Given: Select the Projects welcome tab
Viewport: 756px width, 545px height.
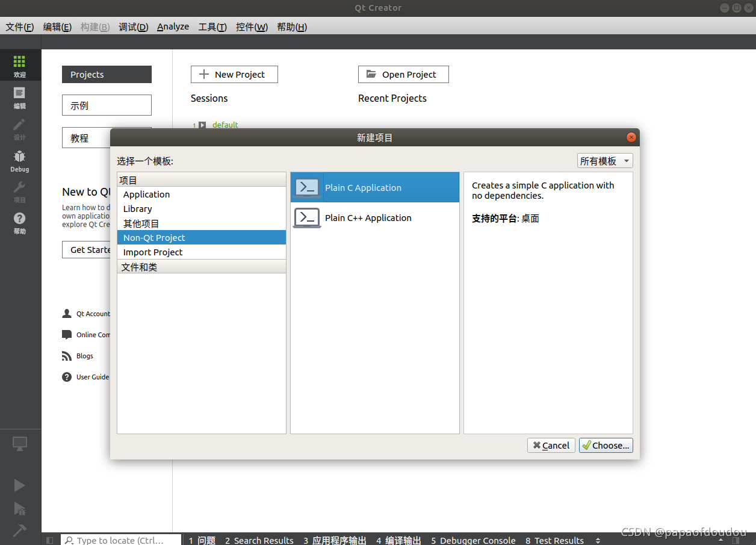Looking at the screenshot, I should 107,74.
